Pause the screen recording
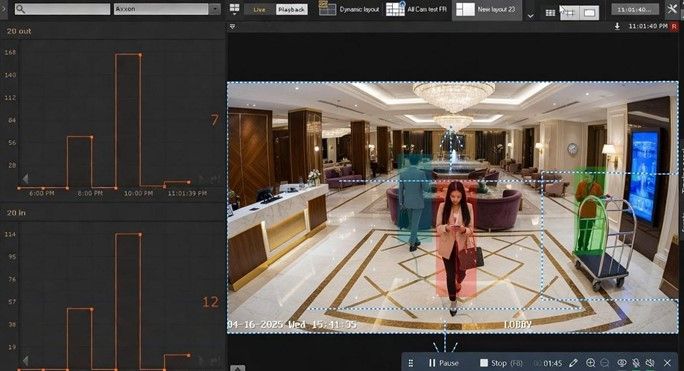 coord(444,363)
